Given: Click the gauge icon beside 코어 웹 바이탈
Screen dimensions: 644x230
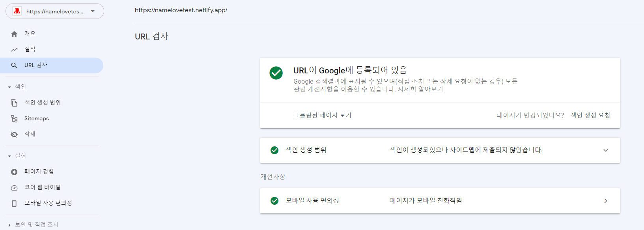Looking at the screenshot, I should [14, 188].
